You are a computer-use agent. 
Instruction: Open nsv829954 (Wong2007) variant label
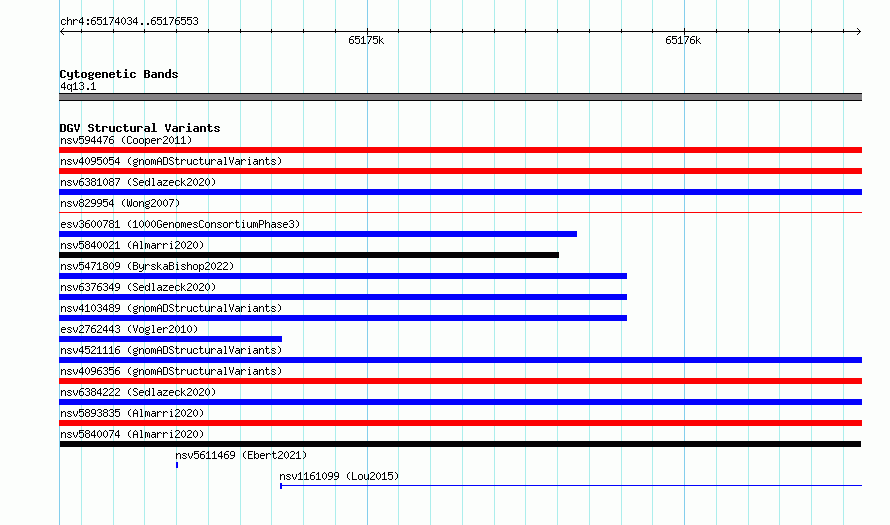point(120,203)
